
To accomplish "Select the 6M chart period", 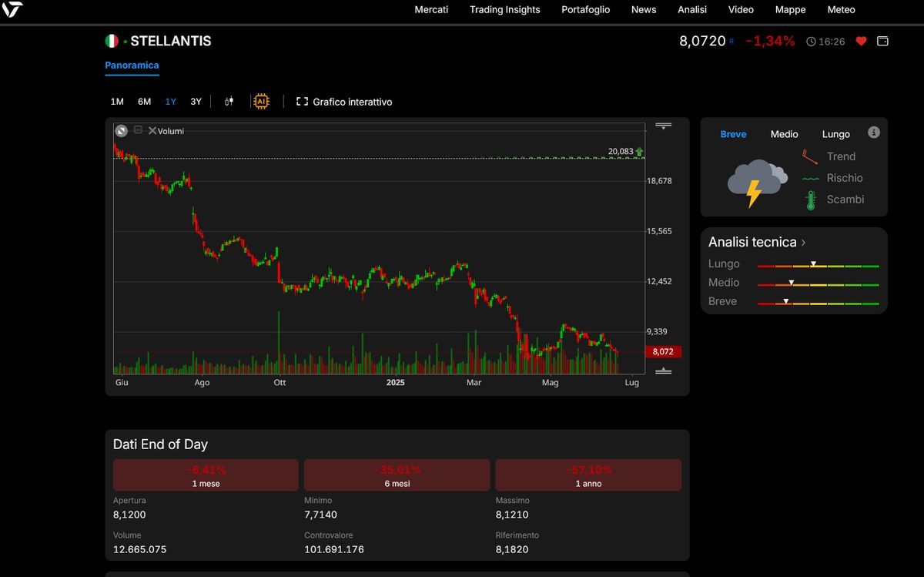I will 144,102.
